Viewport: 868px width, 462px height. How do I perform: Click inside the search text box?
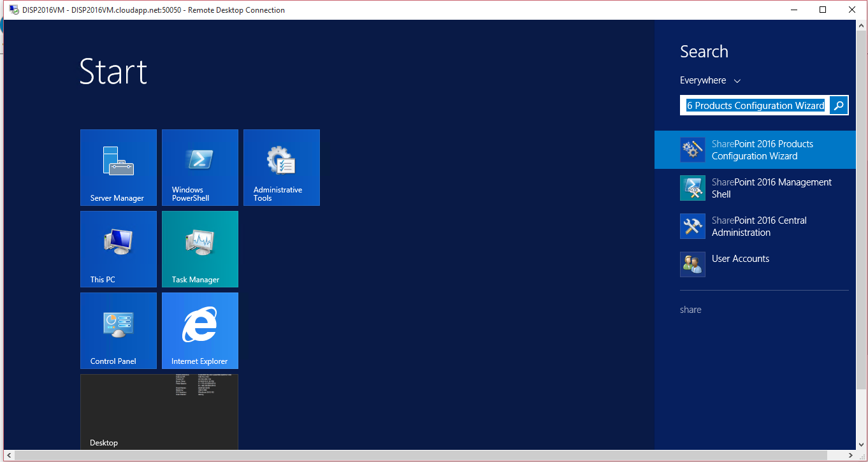[755, 106]
